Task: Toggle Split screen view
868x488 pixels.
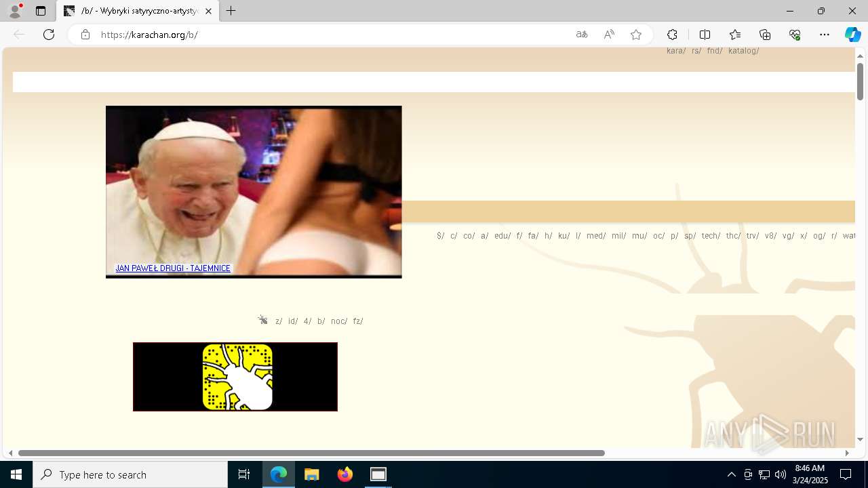Action: (705, 35)
